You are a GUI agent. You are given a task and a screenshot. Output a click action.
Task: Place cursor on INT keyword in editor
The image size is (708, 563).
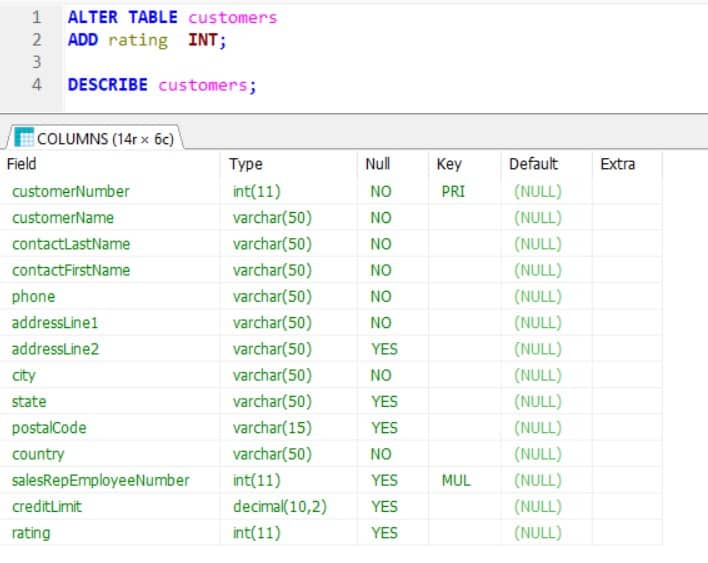tap(203, 40)
